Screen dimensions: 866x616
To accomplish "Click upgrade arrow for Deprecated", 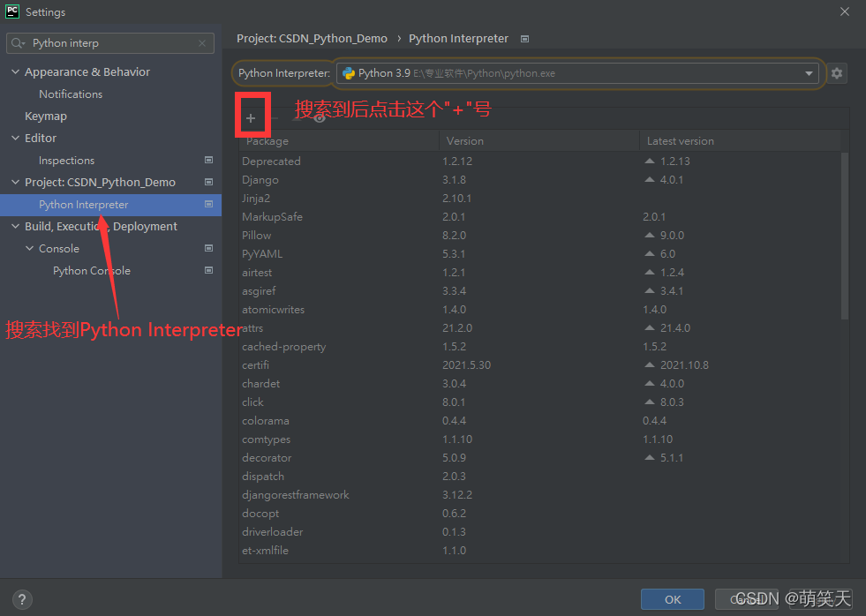I will click(650, 162).
